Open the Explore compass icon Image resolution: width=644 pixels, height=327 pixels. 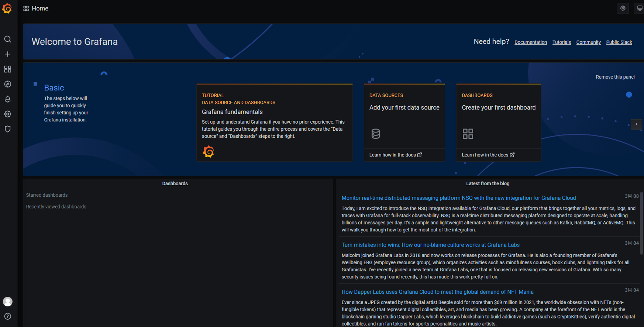pos(7,84)
